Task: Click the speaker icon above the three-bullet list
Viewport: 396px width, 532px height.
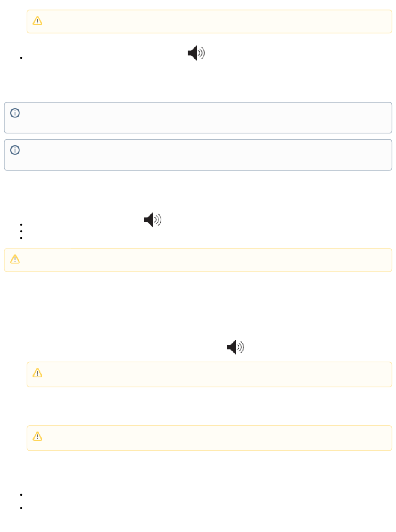Action: pos(153,219)
